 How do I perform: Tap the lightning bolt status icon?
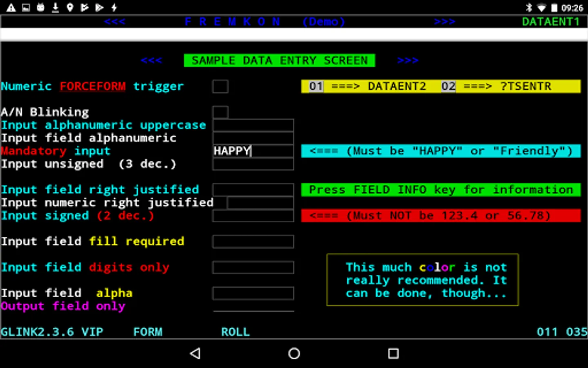[x=114, y=7]
